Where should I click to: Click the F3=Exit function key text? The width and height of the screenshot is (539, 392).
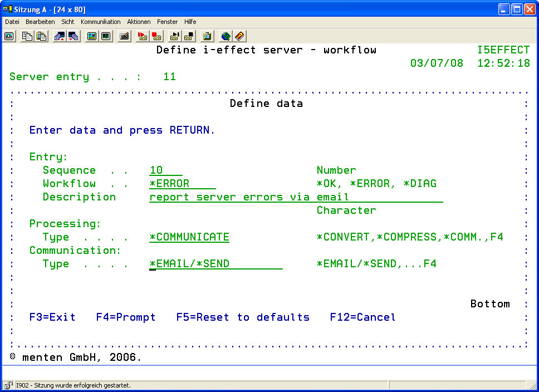click(x=52, y=317)
